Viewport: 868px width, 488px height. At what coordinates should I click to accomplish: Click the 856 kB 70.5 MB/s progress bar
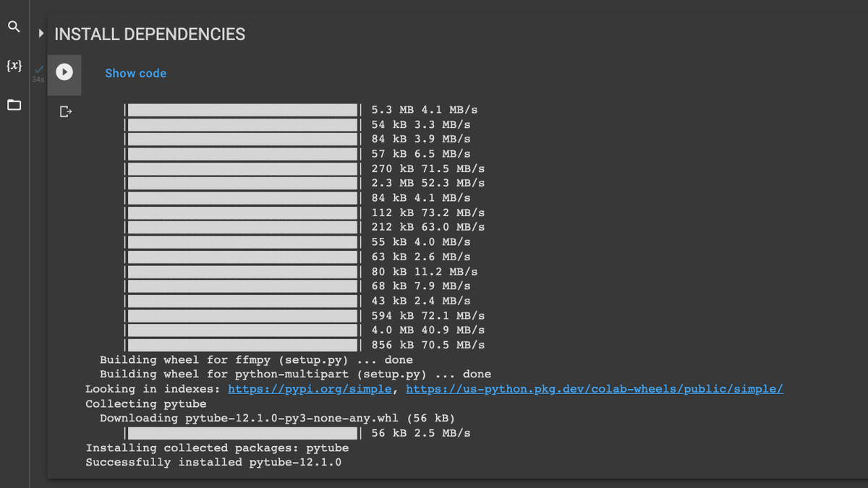[243, 345]
